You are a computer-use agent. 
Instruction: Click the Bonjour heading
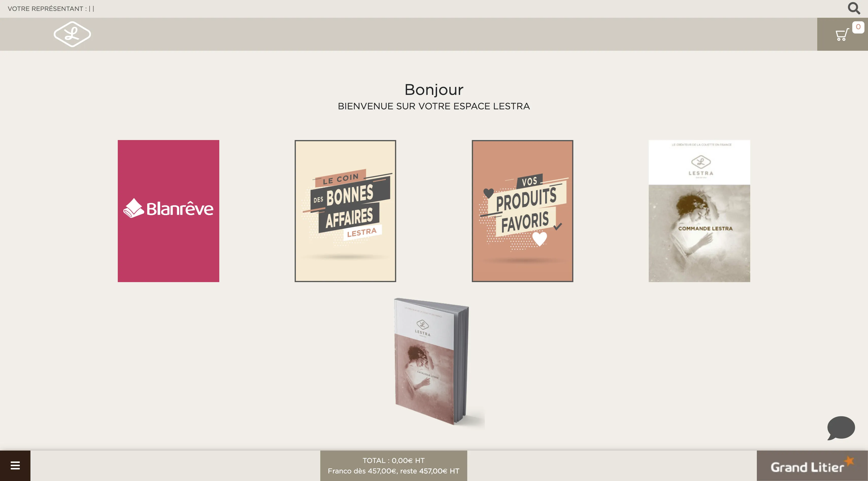click(434, 90)
